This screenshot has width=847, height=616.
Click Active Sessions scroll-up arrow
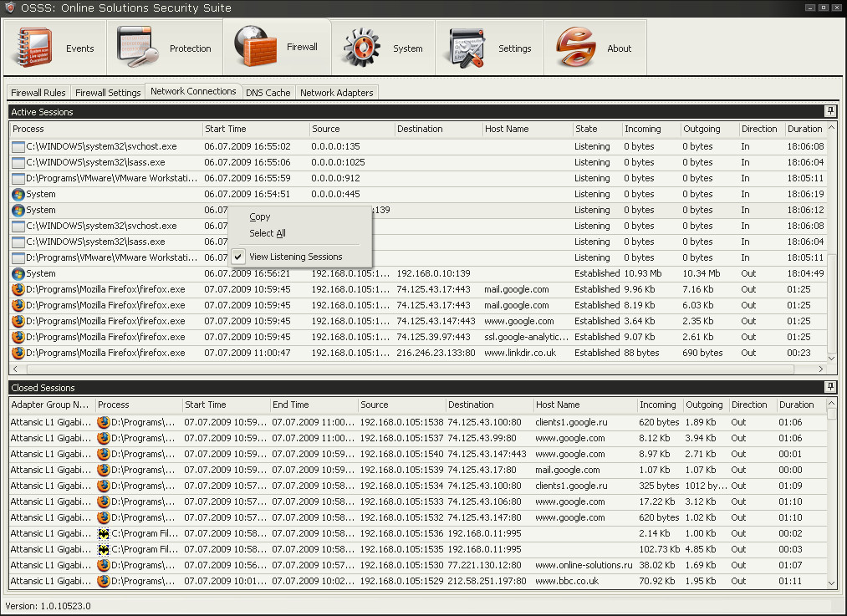tap(831, 128)
